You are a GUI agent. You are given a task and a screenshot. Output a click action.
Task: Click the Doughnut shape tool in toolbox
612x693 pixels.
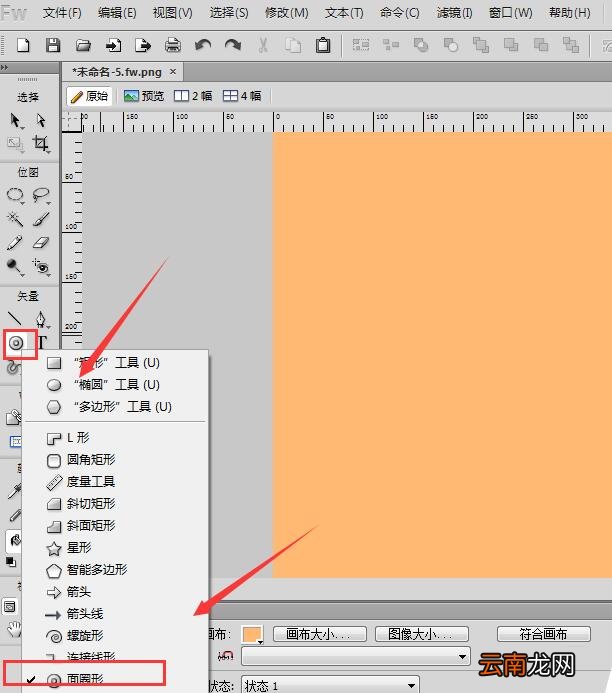(x=16, y=343)
